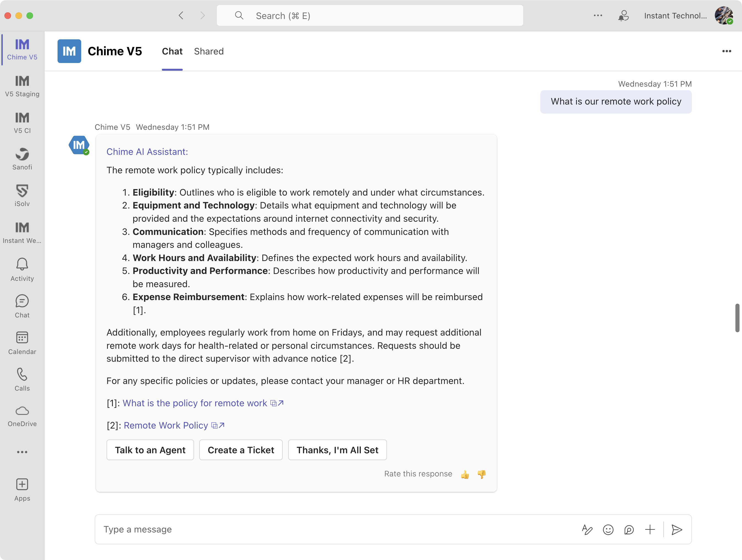The width and height of the screenshot is (742, 560).
Task: Open Chat from the sidebar
Action: 22,306
